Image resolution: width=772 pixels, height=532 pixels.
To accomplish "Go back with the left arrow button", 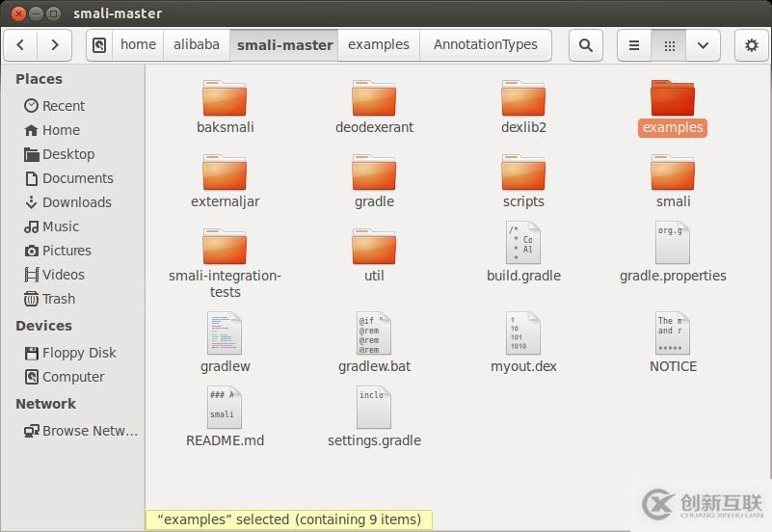I will pyautogui.click(x=20, y=45).
